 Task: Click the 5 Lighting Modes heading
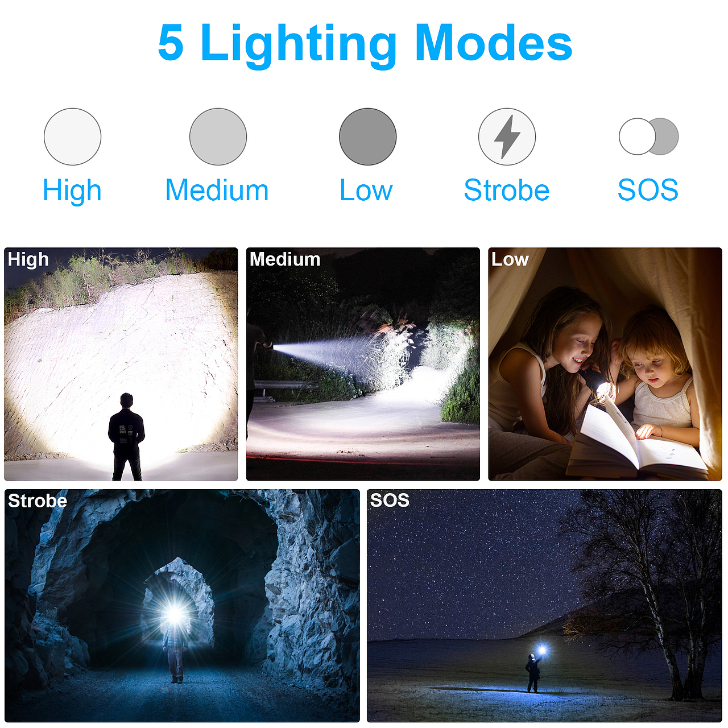pos(365,43)
